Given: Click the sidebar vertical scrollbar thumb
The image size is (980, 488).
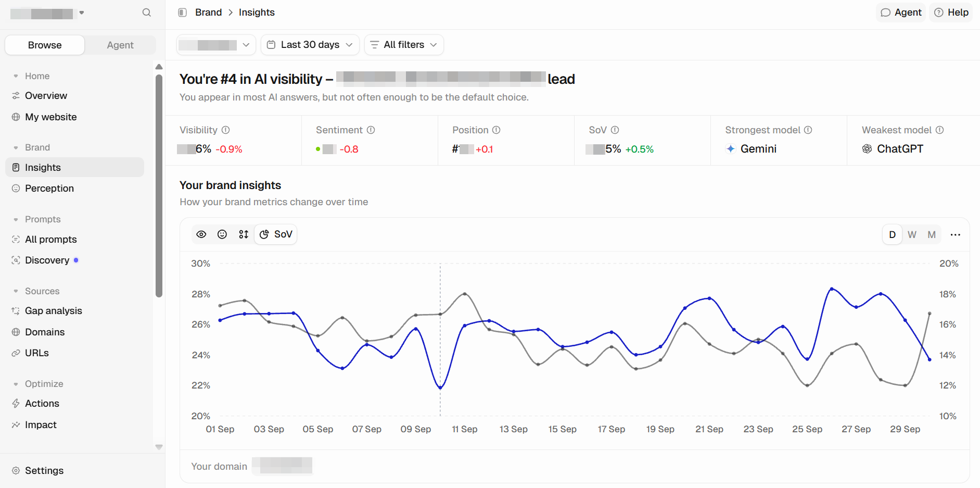Looking at the screenshot, I should tap(159, 186).
